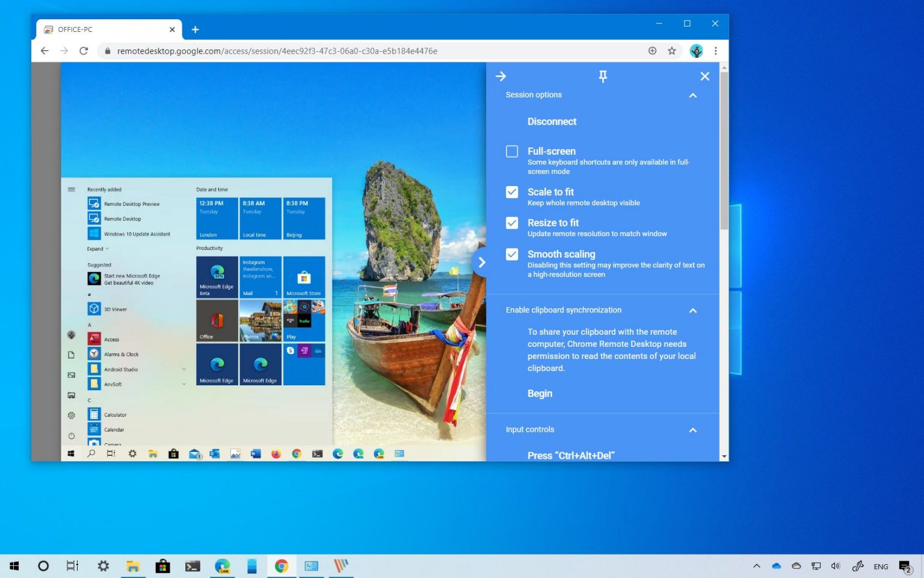Screen dimensions: 924x578
Task: Click the remote Start menu hamburger icon
Action: (71, 190)
